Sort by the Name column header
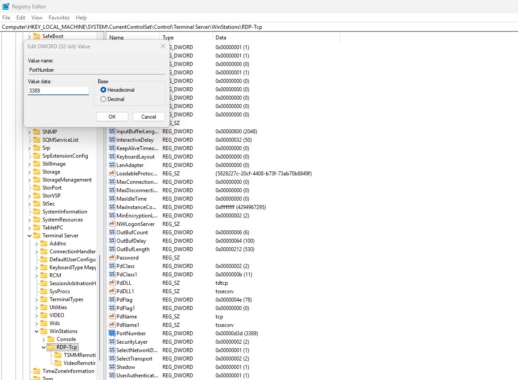 [133, 37]
